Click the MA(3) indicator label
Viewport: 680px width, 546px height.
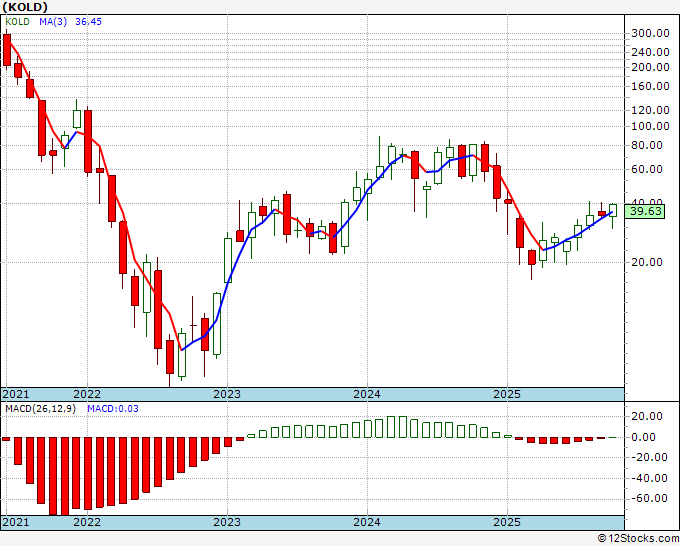(x=53, y=22)
